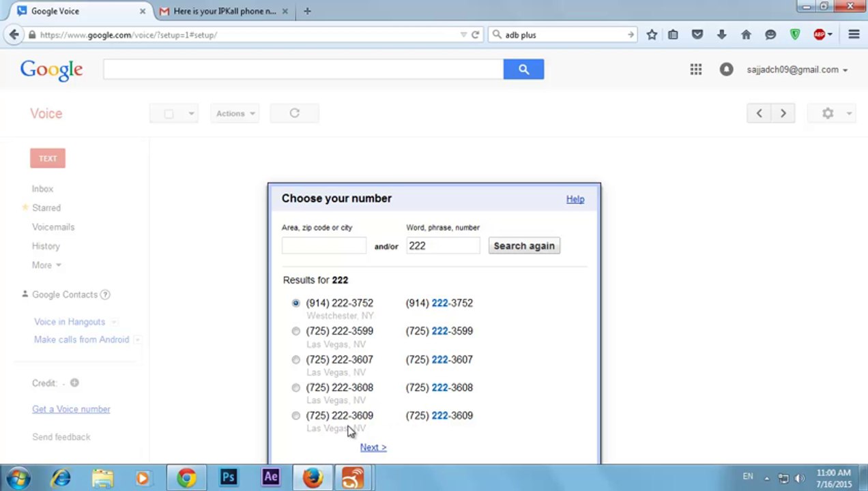Close the Google Voice tab

pos(143,11)
